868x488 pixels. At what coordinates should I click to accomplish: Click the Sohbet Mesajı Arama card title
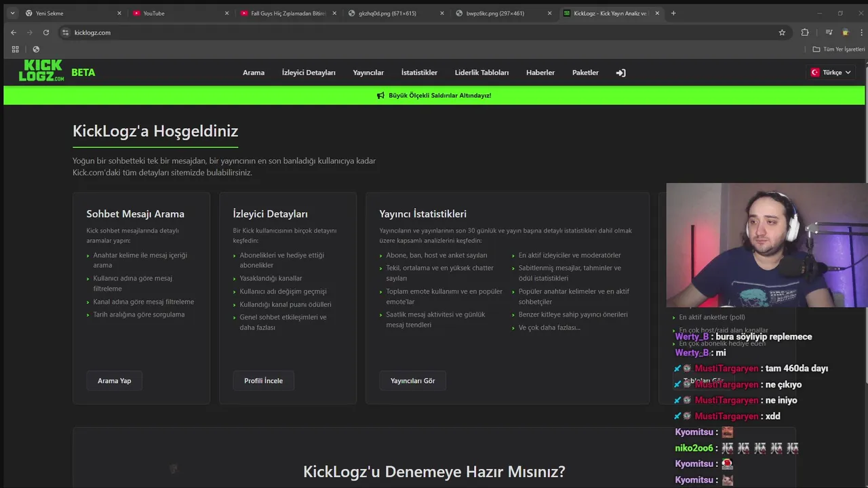[x=135, y=213]
